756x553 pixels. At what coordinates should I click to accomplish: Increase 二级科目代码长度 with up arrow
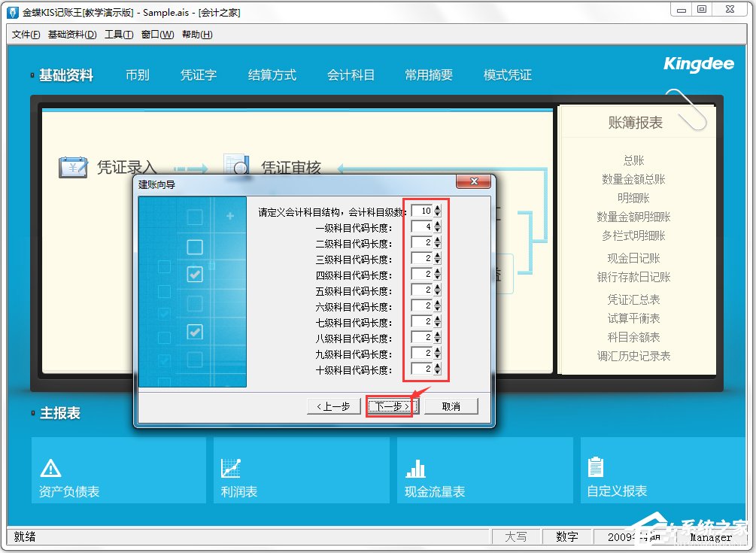tap(438, 240)
